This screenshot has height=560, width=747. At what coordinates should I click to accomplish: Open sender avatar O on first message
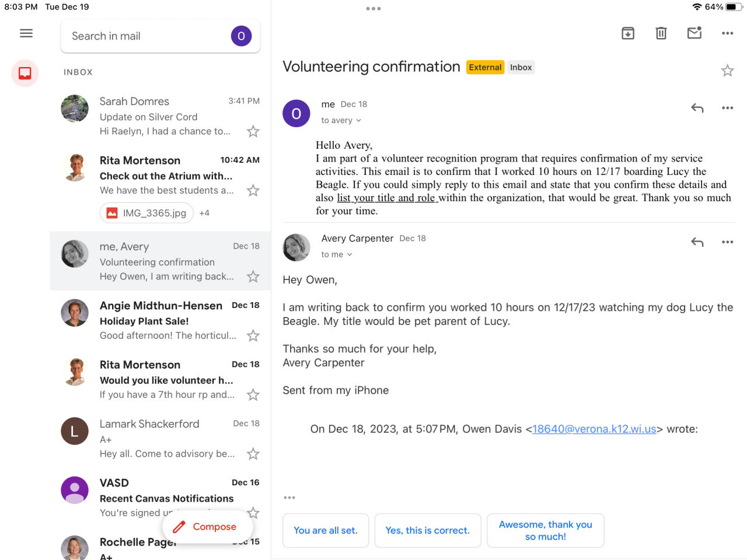click(296, 113)
